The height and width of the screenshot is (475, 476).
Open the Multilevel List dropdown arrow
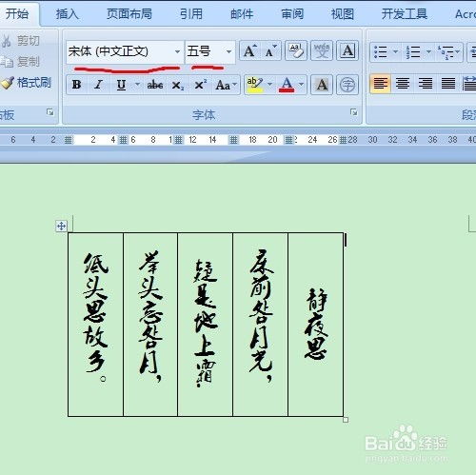click(x=458, y=51)
